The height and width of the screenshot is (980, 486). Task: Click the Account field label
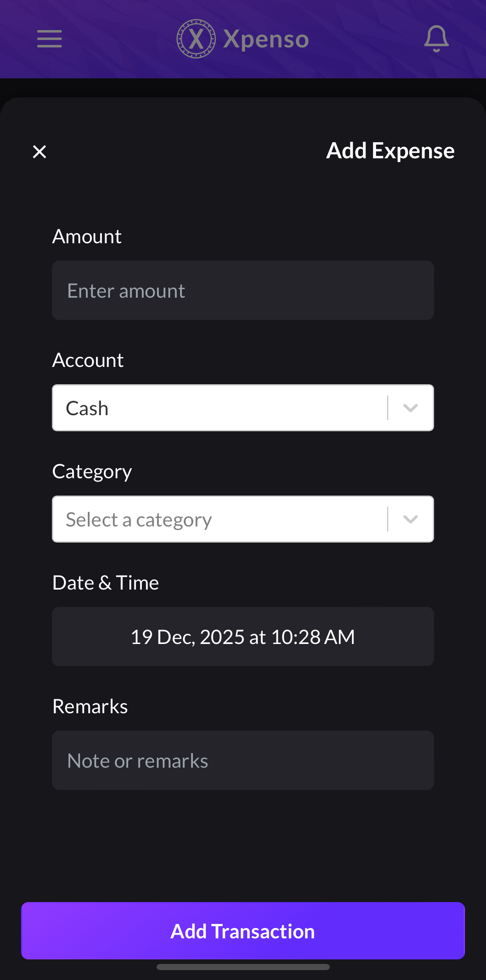pos(88,360)
